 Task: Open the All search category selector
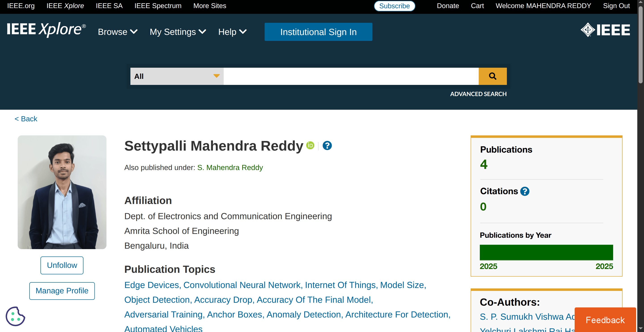177,76
